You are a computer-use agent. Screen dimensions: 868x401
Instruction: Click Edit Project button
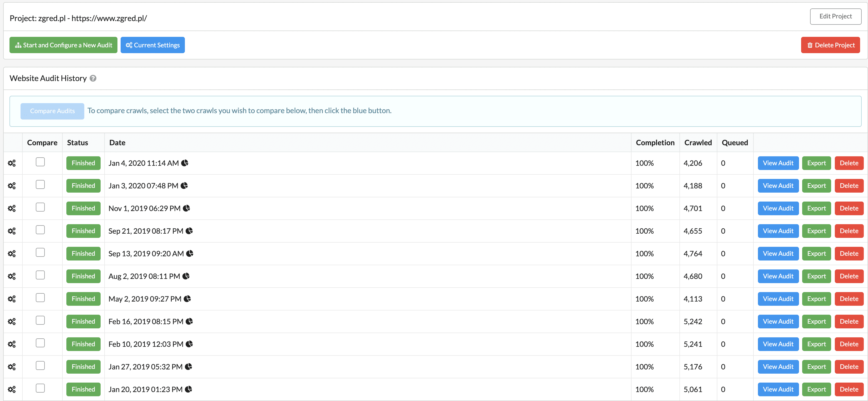[835, 17]
